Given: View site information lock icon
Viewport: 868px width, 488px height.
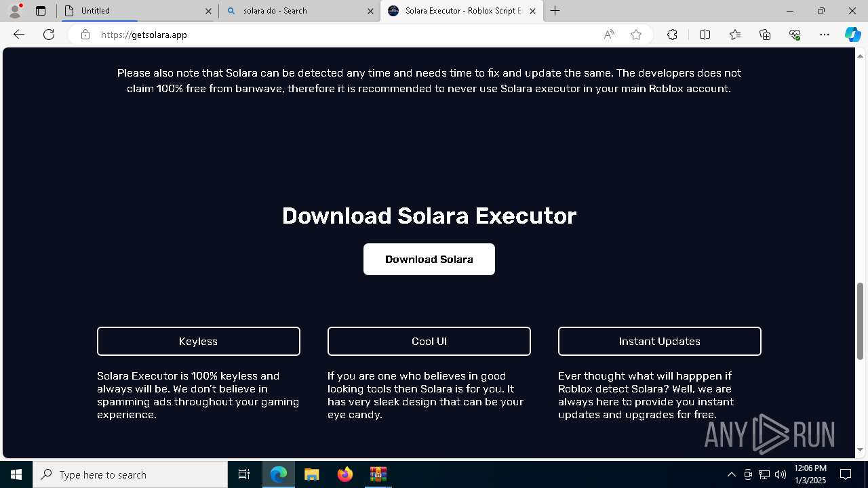Looking at the screenshot, I should pos(85,35).
